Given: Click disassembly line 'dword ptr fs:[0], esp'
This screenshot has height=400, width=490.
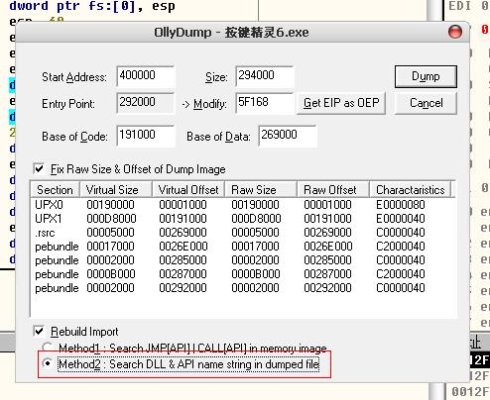Looking at the screenshot, I should [92, 6].
